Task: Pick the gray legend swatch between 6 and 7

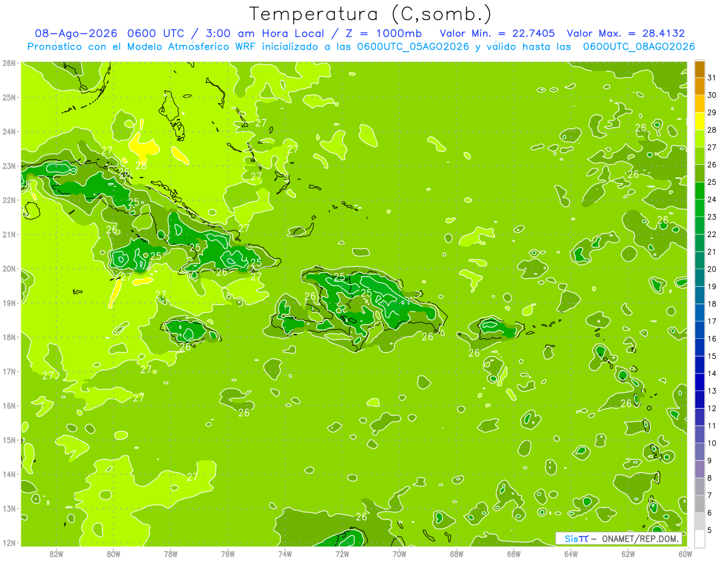Action: pos(699,504)
